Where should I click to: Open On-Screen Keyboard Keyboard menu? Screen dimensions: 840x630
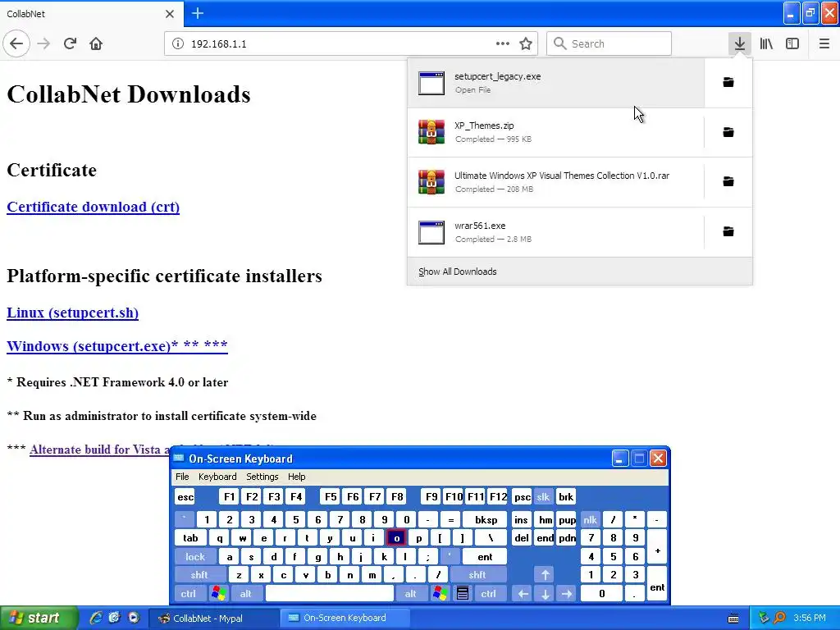click(217, 477)
